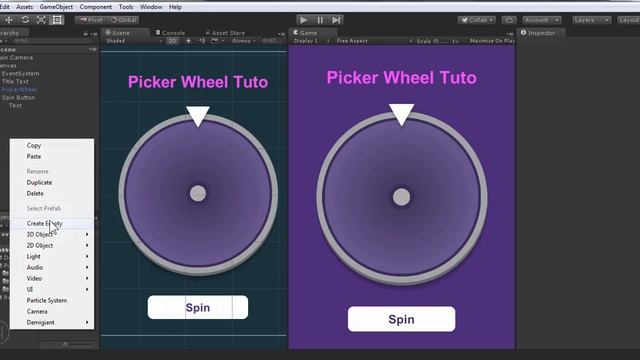The width and height of the screenshot is (640, 360).
Task: Select the Move tool in toolbar
Action: [x=9, y=20]
